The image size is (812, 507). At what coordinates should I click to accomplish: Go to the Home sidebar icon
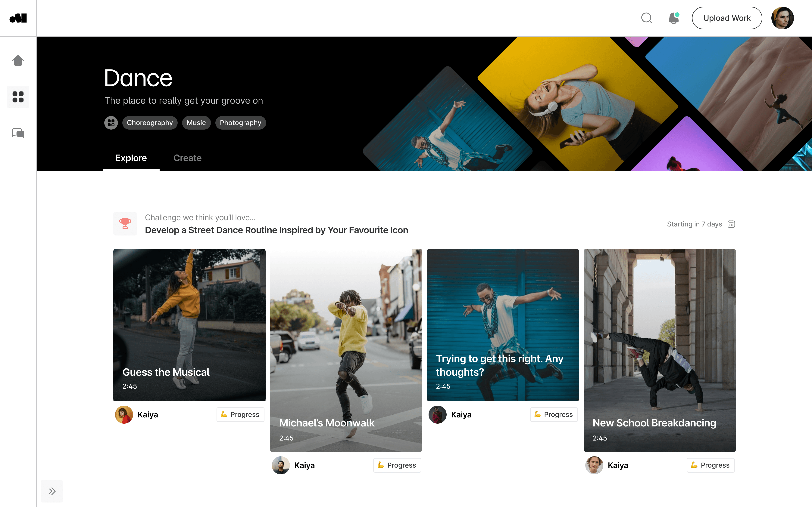(18, 61)
